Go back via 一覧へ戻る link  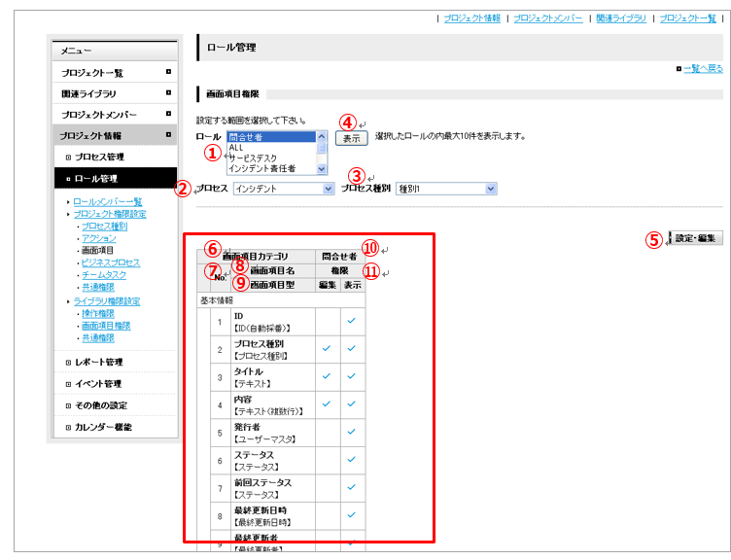coord(703,69)
